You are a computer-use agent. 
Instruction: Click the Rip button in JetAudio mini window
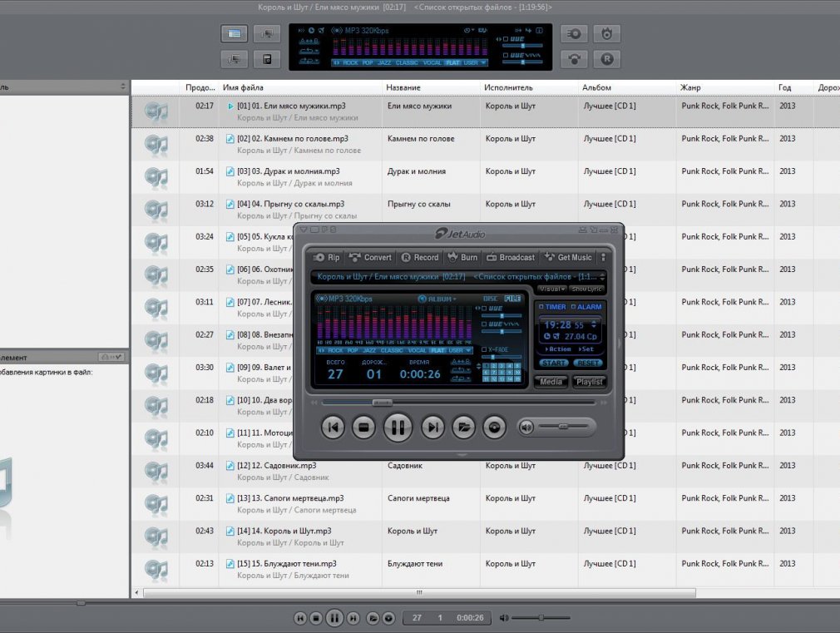(327, 257)
